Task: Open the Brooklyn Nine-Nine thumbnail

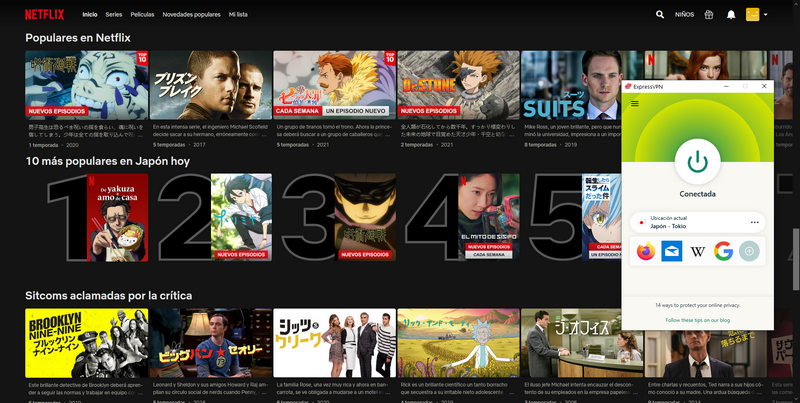Action: tap(87, 343)
